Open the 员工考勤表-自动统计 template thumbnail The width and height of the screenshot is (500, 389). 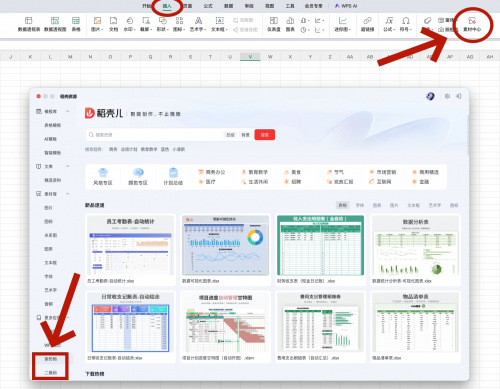pos(130,250)
